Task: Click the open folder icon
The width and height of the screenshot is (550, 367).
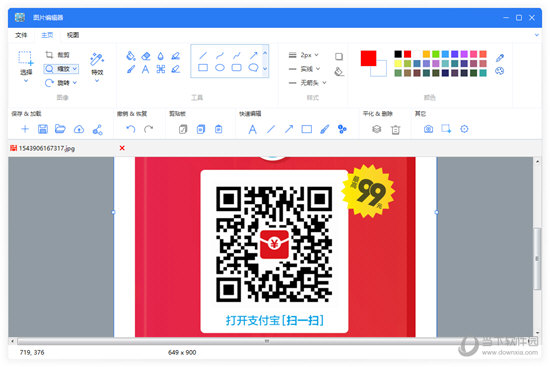Action: (x=60, y=129)
